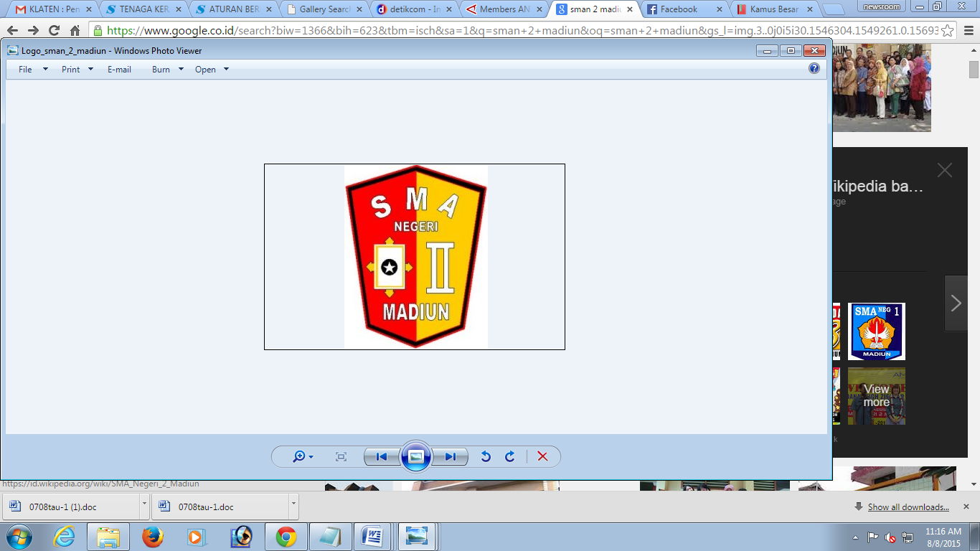
Task: Show hidden tray icons arrow
Action: click(x=855, y=537)
